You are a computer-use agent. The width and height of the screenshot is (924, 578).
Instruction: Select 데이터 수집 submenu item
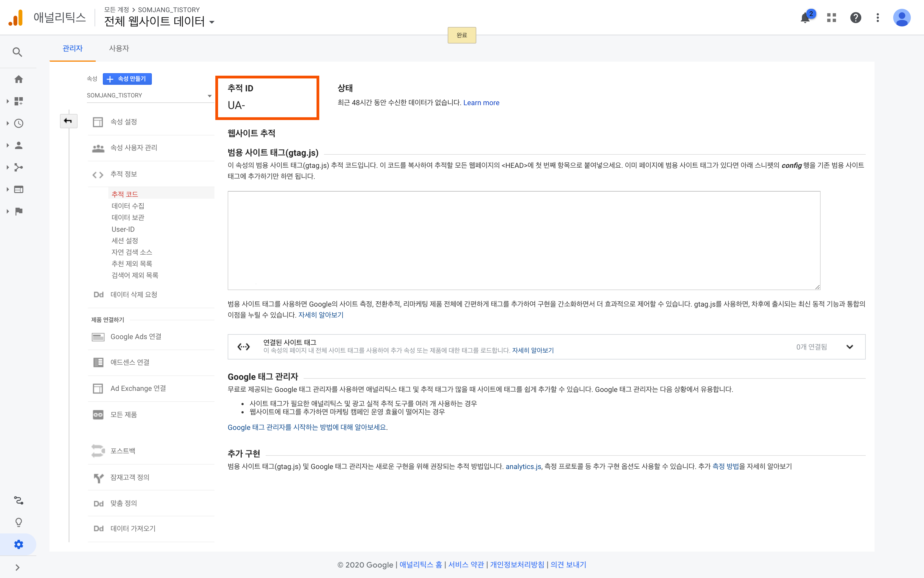(128, 206)
